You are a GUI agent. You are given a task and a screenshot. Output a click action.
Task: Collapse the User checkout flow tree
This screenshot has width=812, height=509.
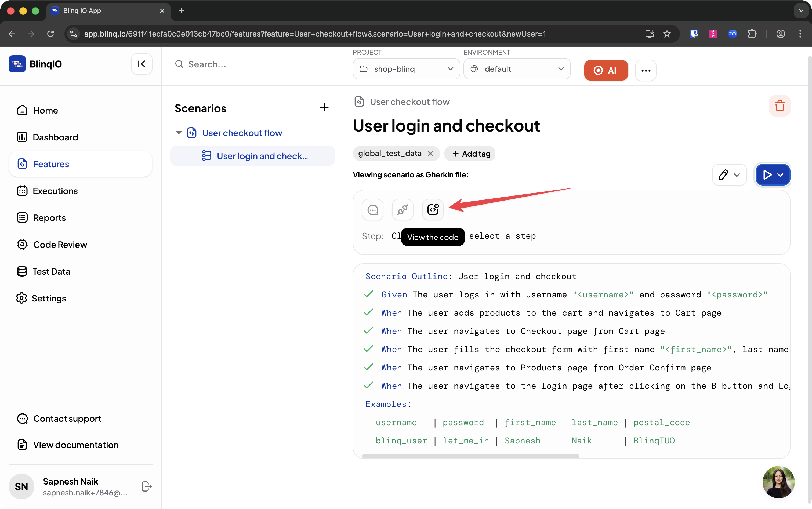point(179,133)
